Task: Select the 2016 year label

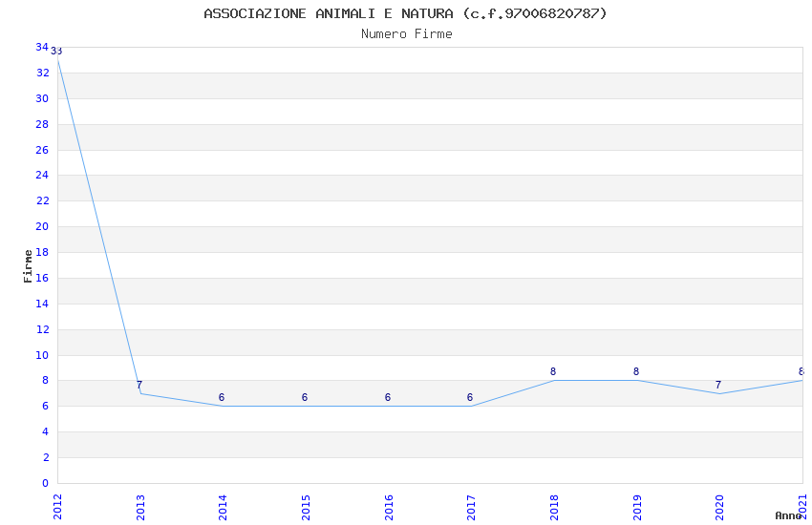Action: [x=389, y=507]
